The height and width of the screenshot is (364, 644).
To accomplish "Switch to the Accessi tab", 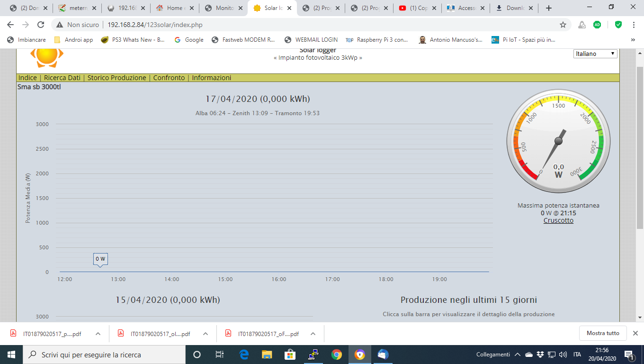I will (x=465, y=8).
